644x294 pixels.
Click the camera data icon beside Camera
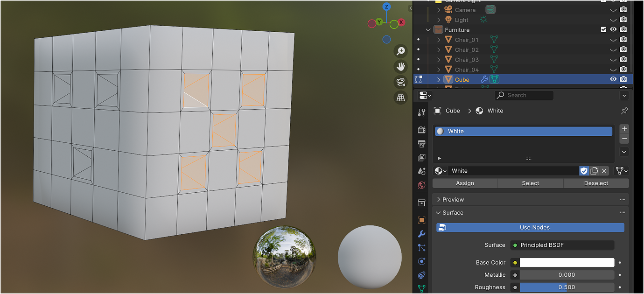tap(490, 10)
